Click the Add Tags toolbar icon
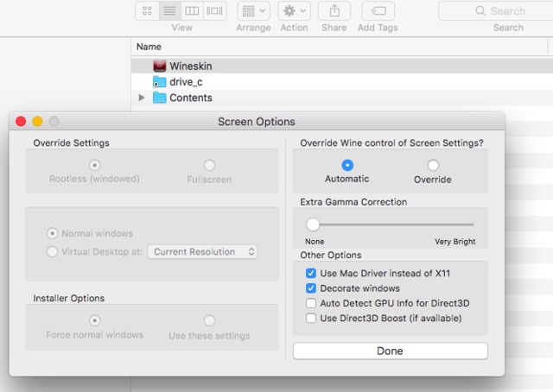 (378, 11)
